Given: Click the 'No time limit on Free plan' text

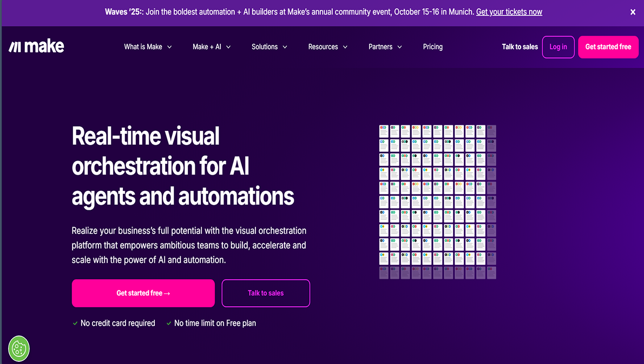Looking at the screenshot, I should (x=215, y=323).
